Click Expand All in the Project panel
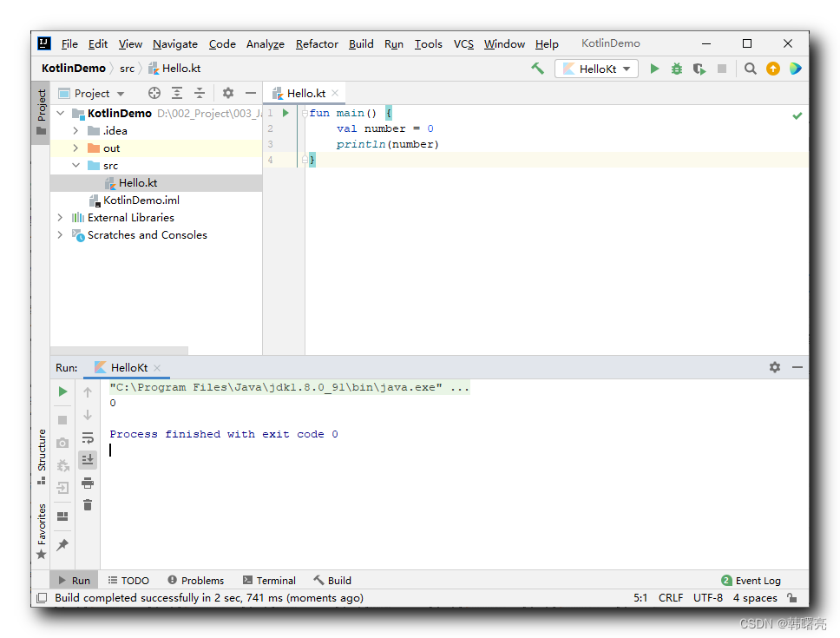 pyautogui.click(x=177, y=93)
